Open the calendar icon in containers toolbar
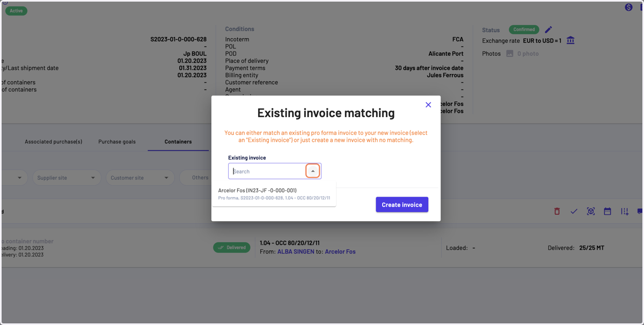 click(608, 212)
